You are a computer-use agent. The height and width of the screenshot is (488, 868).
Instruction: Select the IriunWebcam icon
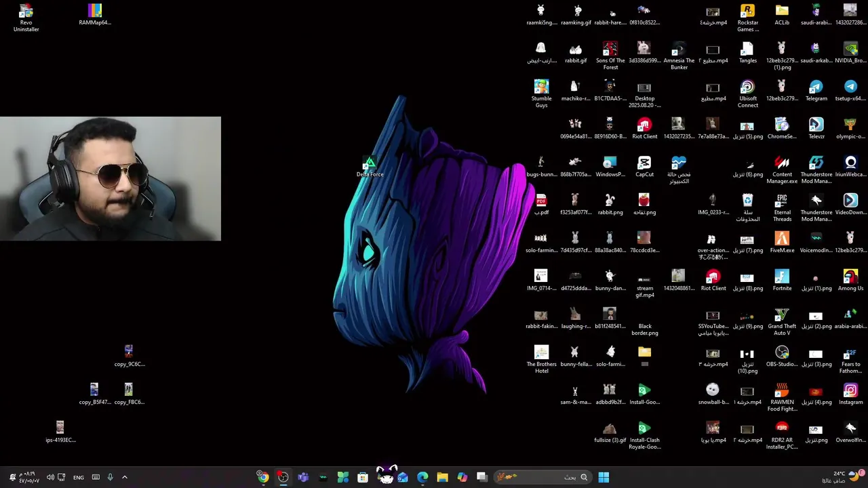tap(850, 166)
